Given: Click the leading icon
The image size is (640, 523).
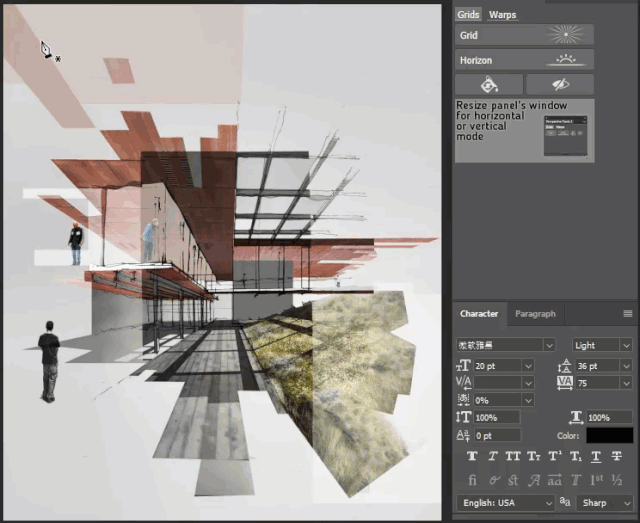Looking at the screenshot, I should point(565,366).
